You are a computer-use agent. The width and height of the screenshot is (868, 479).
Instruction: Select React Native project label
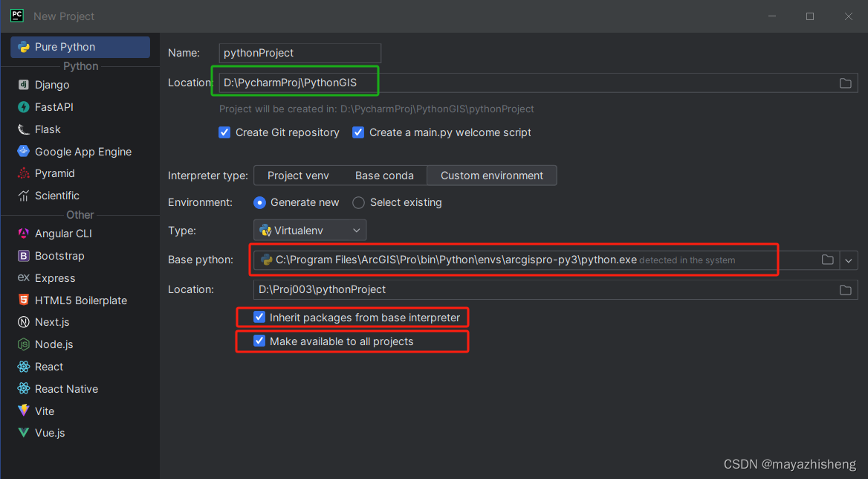tap(66, 389)
